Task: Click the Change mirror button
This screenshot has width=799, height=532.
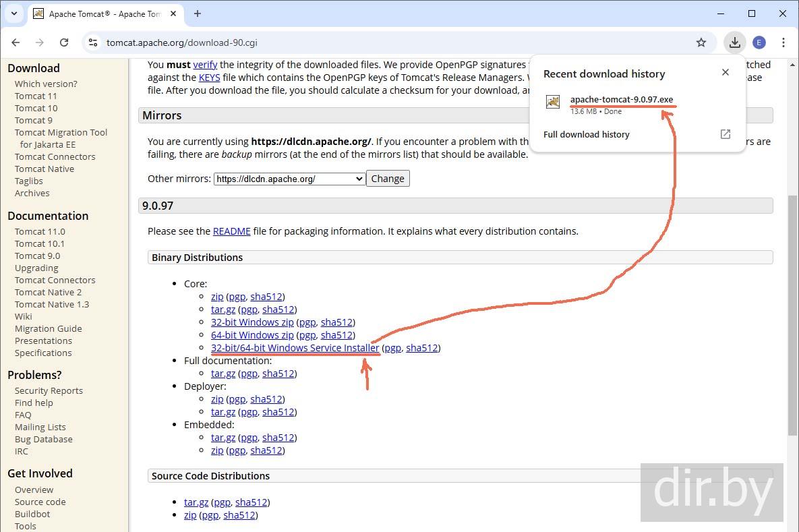Action: point(388,179)
